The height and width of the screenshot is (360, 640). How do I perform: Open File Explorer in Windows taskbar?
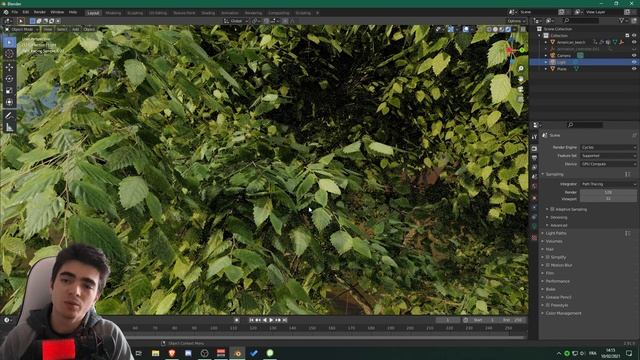coord(155,353)
